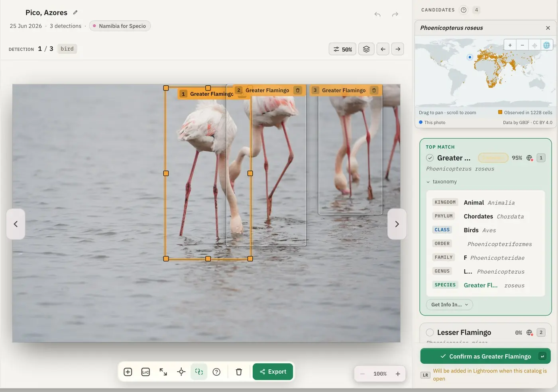This screenshot has height=392, width=558.
Task: Select the Greater Flamingo top match radio
Action: click(x=430, y=158)
